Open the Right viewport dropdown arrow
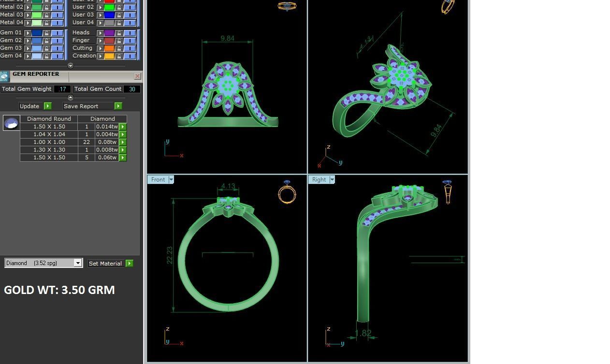610x364 pixels. pyautogui.click(x=332, y=180)
